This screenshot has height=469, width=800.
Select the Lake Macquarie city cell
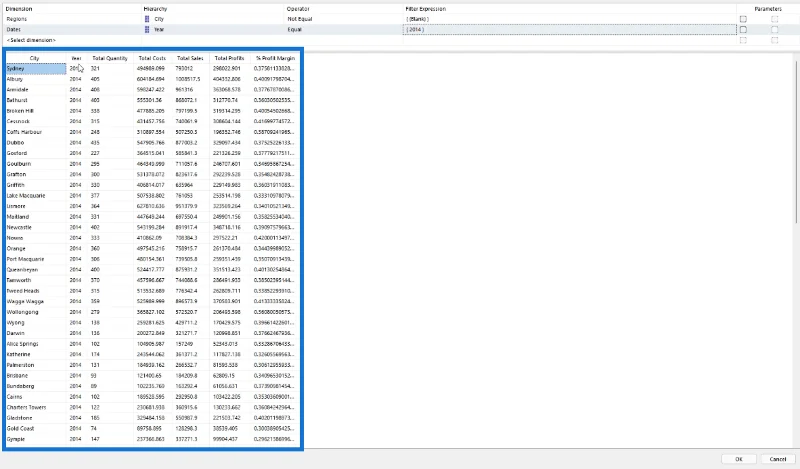[x=36, y=195]
